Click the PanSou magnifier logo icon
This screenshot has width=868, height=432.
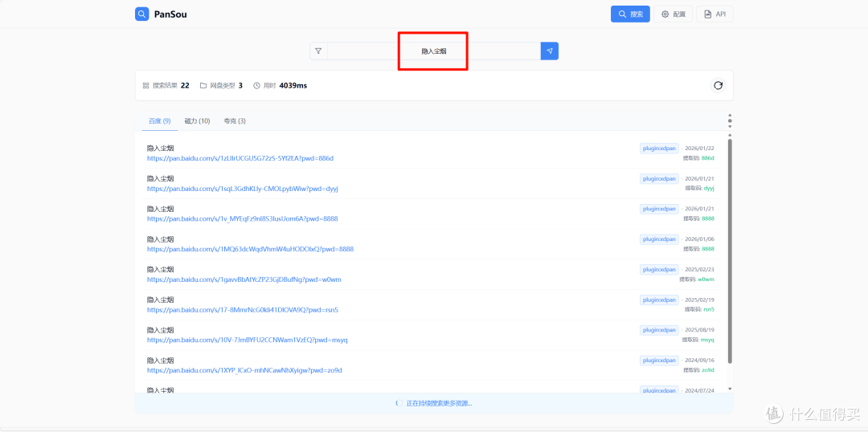click(142, 14)
